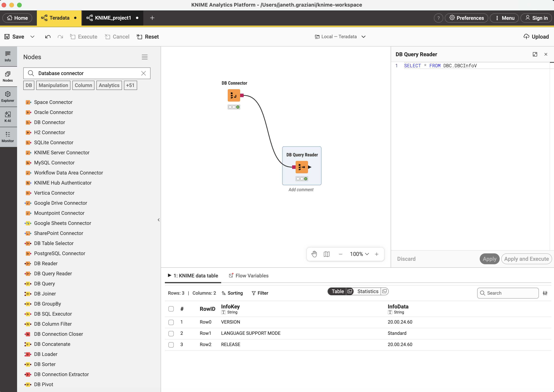Image resolution: width=554 pixels, height=392 pixels.
Task: Check the Row1 LANGUAGE SUPPORT MODE checkbox
Action: point(171,334)
